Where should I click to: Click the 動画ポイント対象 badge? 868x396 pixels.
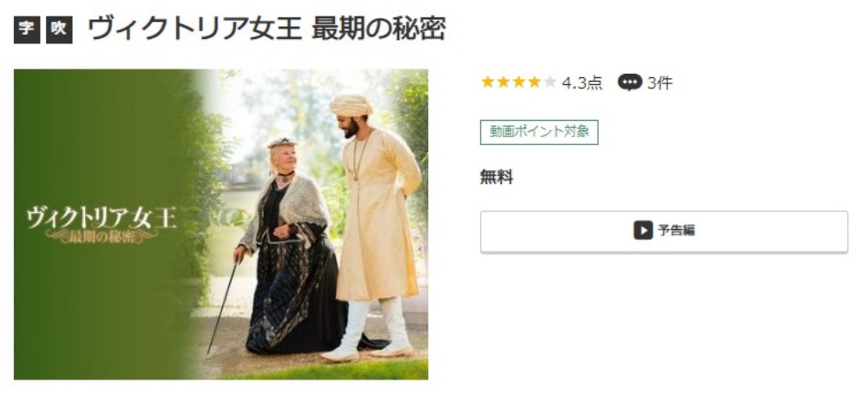coord(539,132)
